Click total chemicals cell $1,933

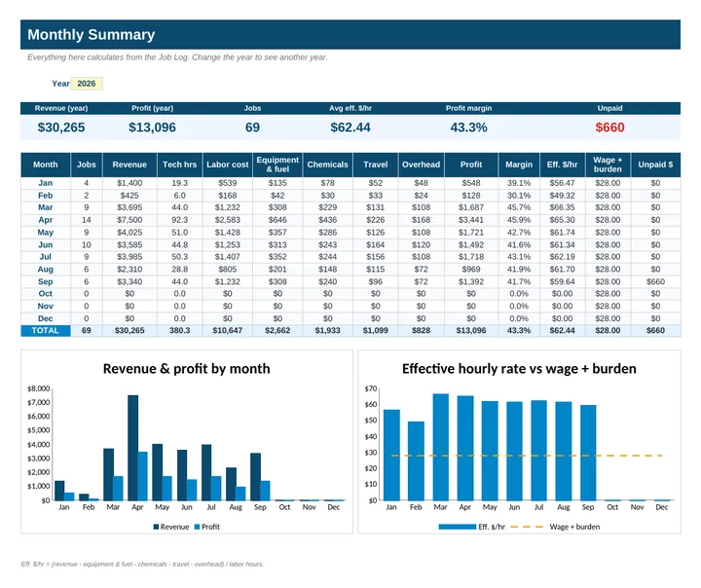(327, 330)
